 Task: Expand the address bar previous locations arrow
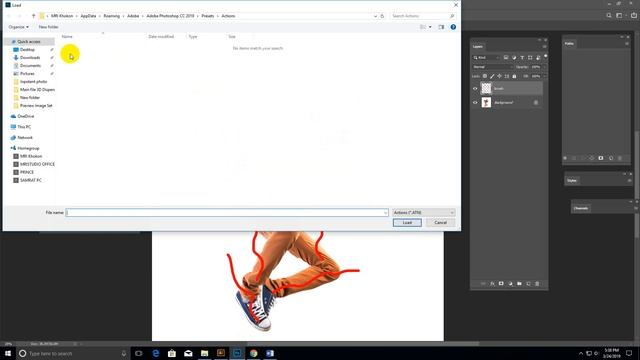click(375, 16)
